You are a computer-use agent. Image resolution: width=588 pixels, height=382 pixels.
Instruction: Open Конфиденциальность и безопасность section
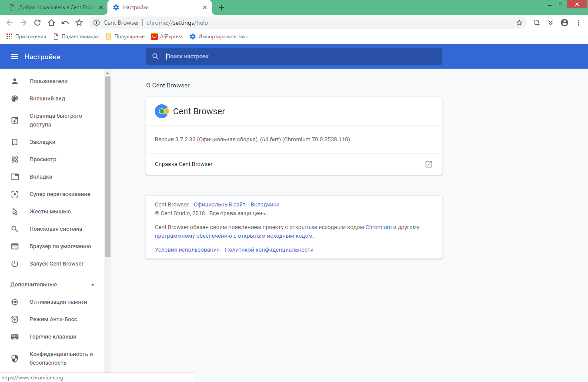52,359
